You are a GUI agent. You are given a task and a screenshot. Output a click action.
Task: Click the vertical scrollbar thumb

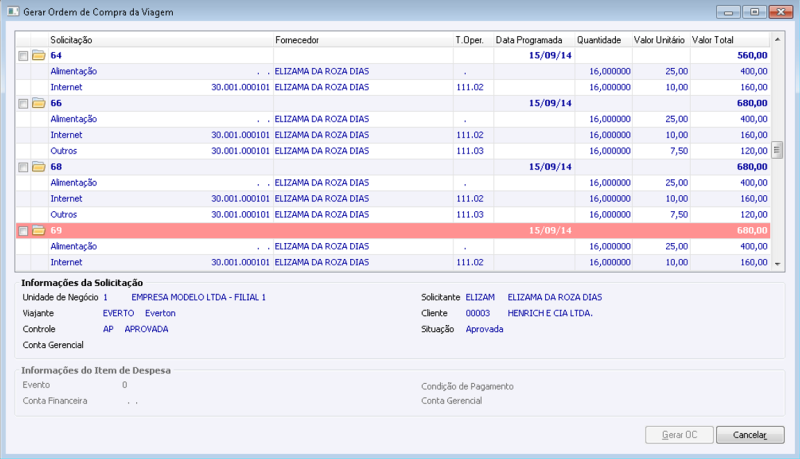tap(777, 150)
